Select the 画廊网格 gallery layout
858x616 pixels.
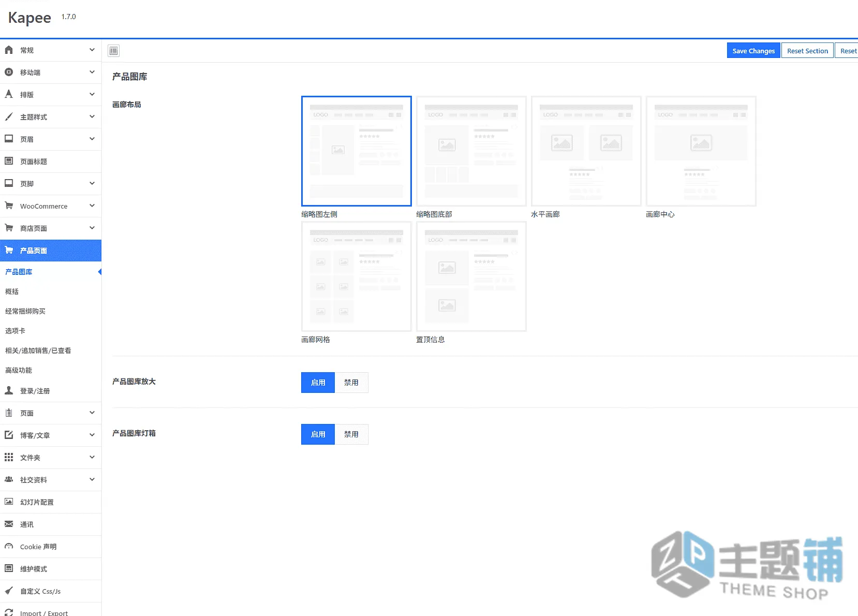coord(357,276)
